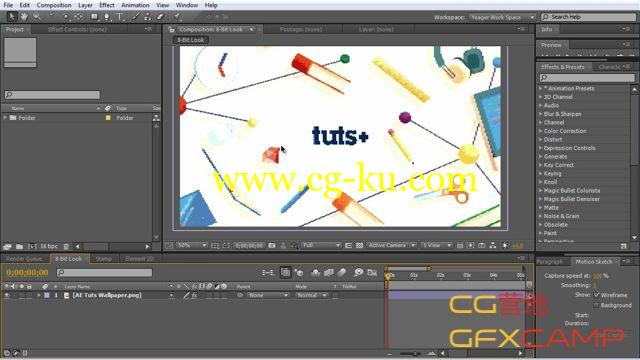This screenshot has width=640, height=360.
Task: Open the Composition menu
Action: click(54, 5)
